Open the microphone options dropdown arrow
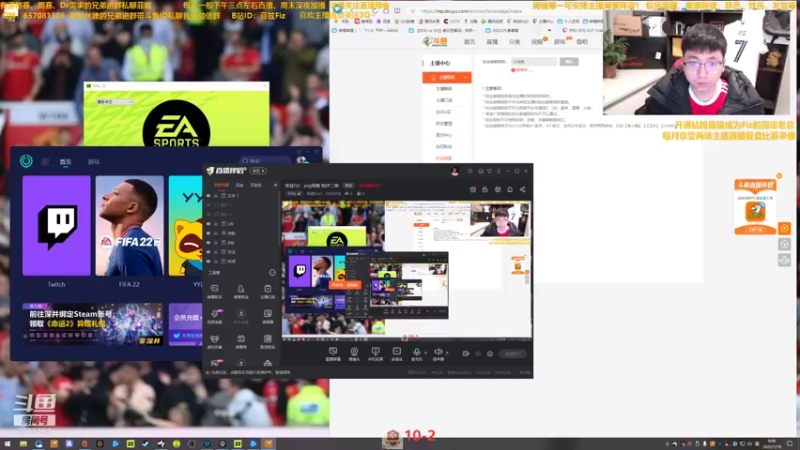 point(426,352)
